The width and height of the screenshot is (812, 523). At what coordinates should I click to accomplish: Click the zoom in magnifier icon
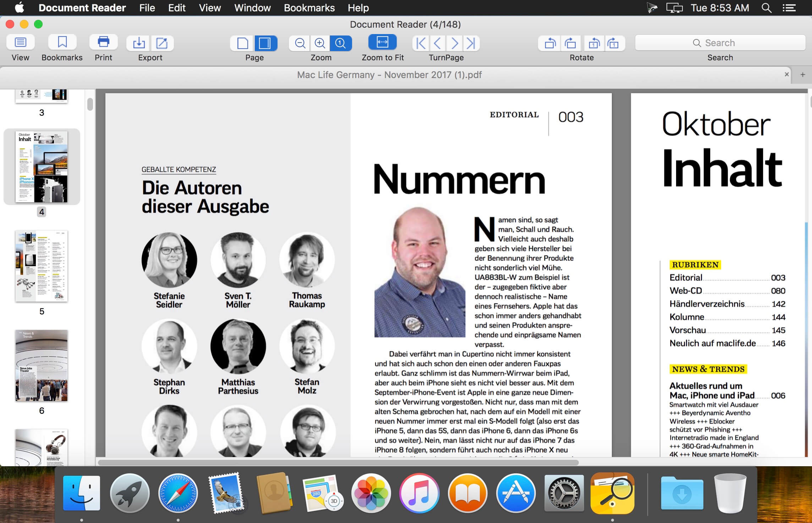[320, 43]
